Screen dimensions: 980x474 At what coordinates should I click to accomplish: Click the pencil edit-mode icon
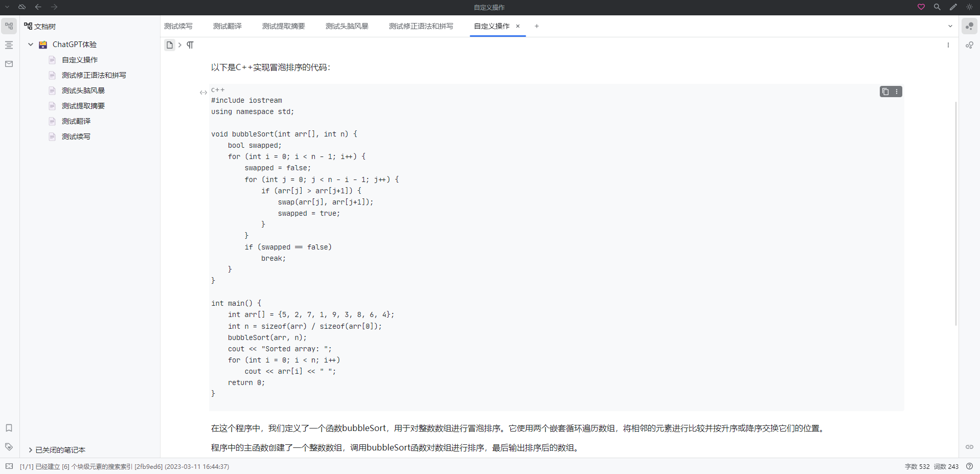coord(953,7)
